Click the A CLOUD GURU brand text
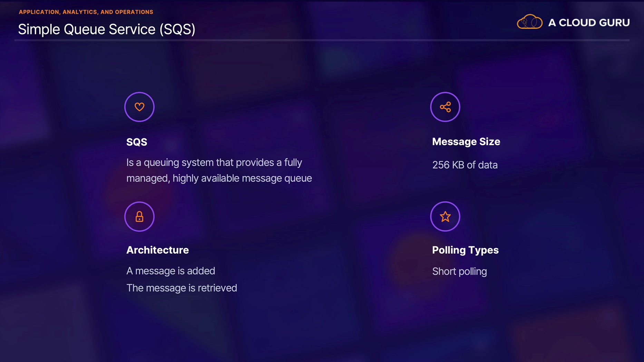This screenshot has height=362, width=644. tap(589, 23)
